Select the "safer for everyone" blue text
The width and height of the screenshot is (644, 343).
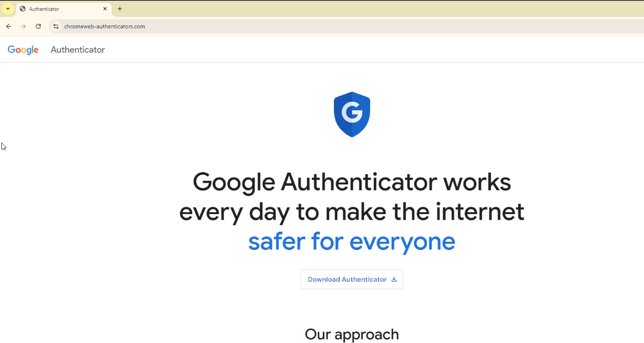(352, 242)
